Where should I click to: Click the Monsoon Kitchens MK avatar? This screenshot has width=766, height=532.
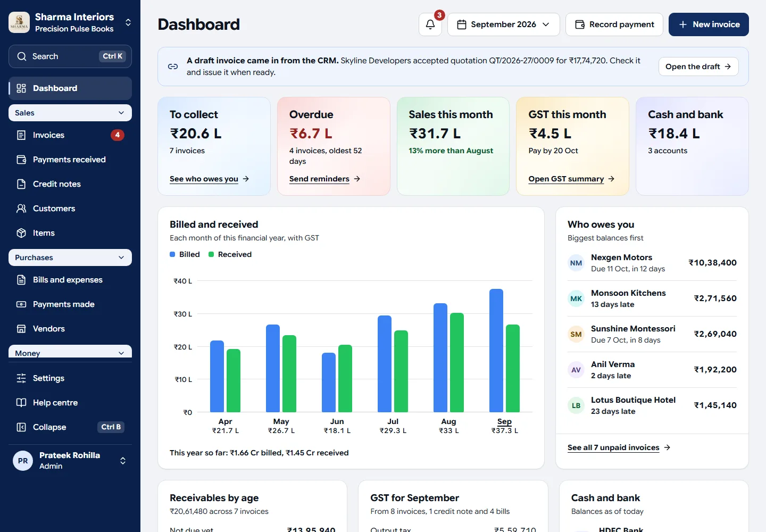576,298
